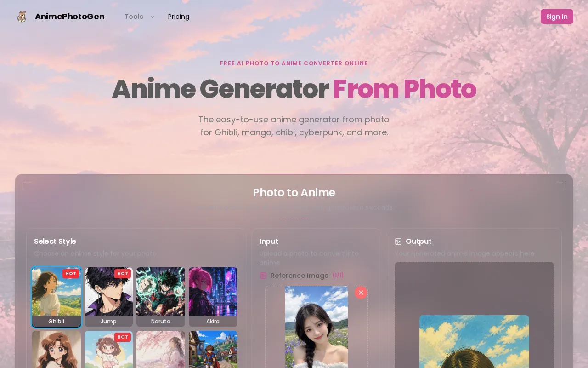Click the chevron next to Tools
Image resolution: width=588 pixels, height=368 pixels.
153,17
